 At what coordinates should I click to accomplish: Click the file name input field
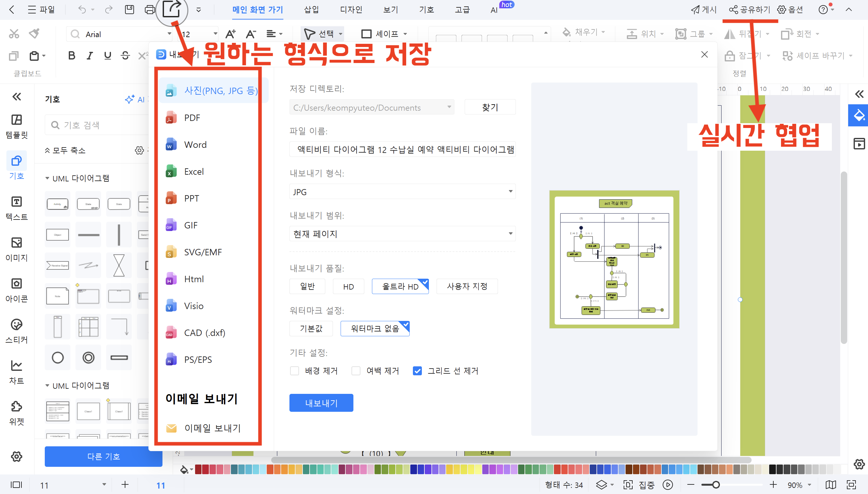[402, 149]
